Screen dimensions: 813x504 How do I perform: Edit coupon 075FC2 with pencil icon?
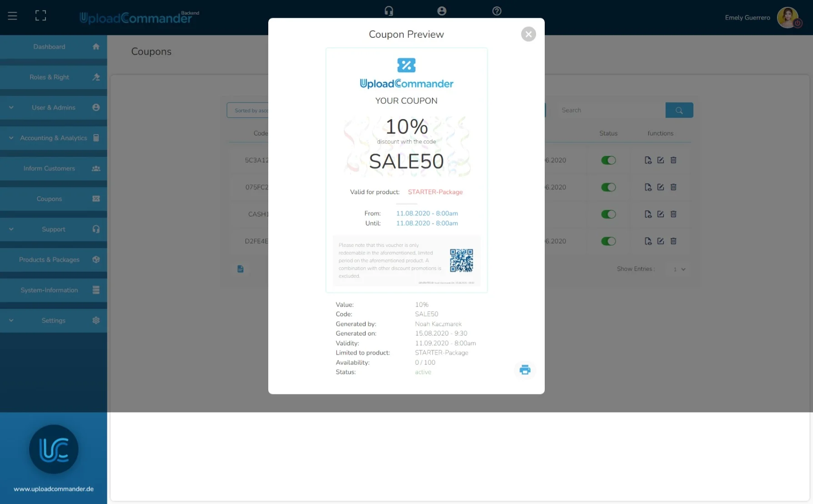pyautogui.click(x=661, y=187)
